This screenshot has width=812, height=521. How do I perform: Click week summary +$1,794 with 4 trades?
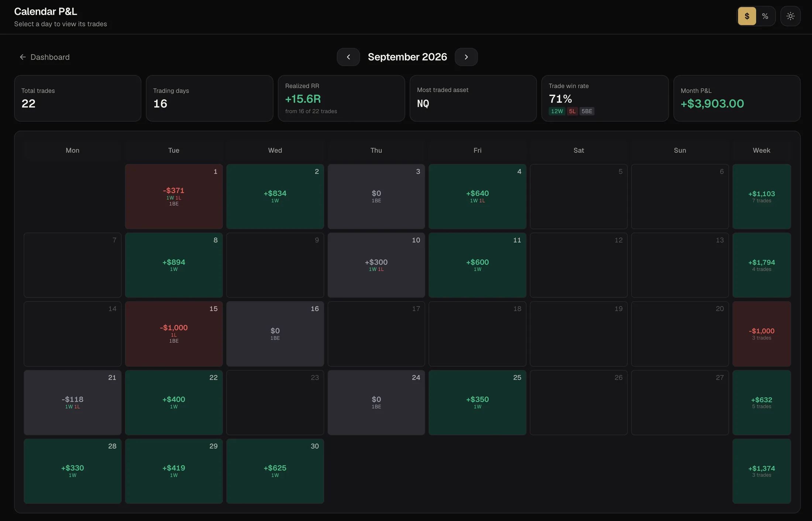(x=761, y=265)
